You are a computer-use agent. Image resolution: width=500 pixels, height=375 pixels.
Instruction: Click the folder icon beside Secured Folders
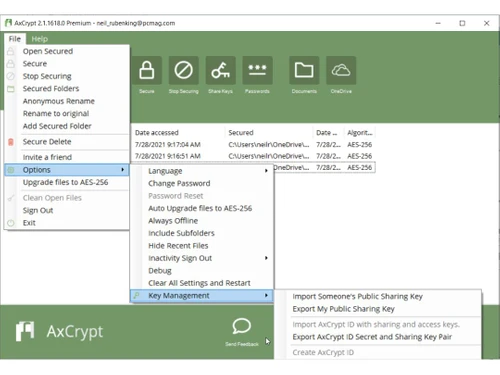[11, 89]
